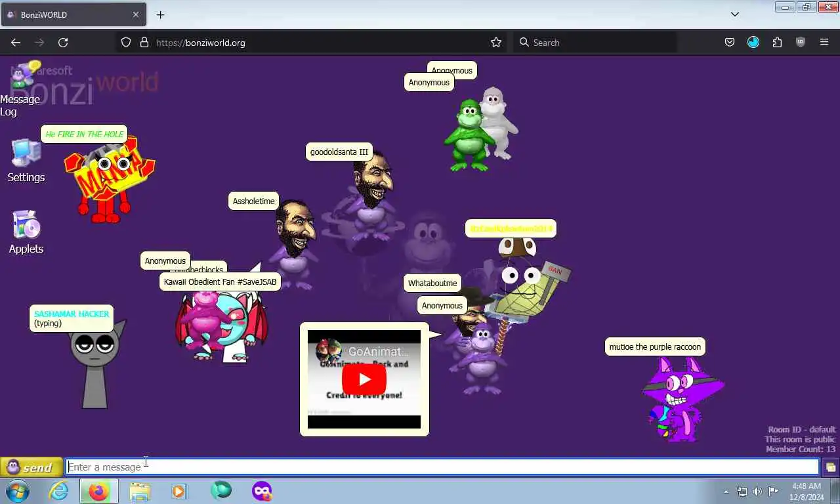
Task: Click the pink gorilla Kawaii Obedient Fan avatar
Action: [205, 322]
